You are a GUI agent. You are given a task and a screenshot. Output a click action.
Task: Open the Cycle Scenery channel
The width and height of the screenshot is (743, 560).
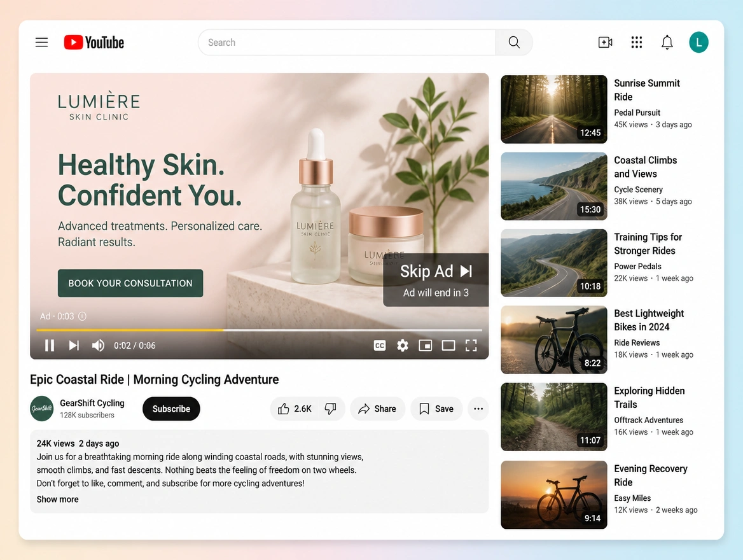tap(638, 189)
